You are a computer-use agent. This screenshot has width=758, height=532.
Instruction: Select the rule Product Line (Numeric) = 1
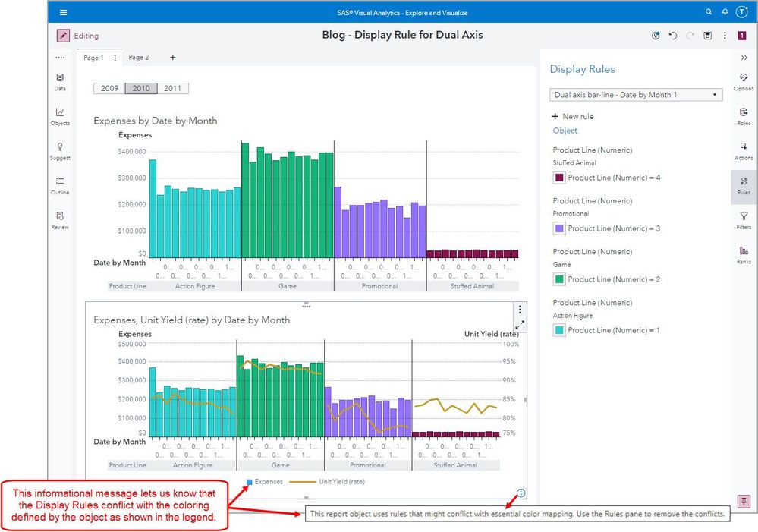614,330
